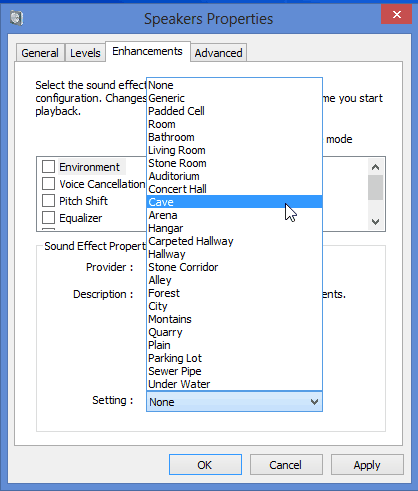Screen dimensions: 418x491
Task: Select the Enhancements tab
Action: [x=147, y=51]
